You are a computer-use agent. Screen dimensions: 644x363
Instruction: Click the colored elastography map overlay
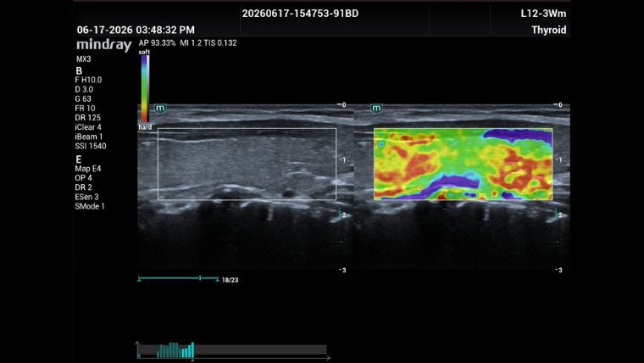click(464, 164)
